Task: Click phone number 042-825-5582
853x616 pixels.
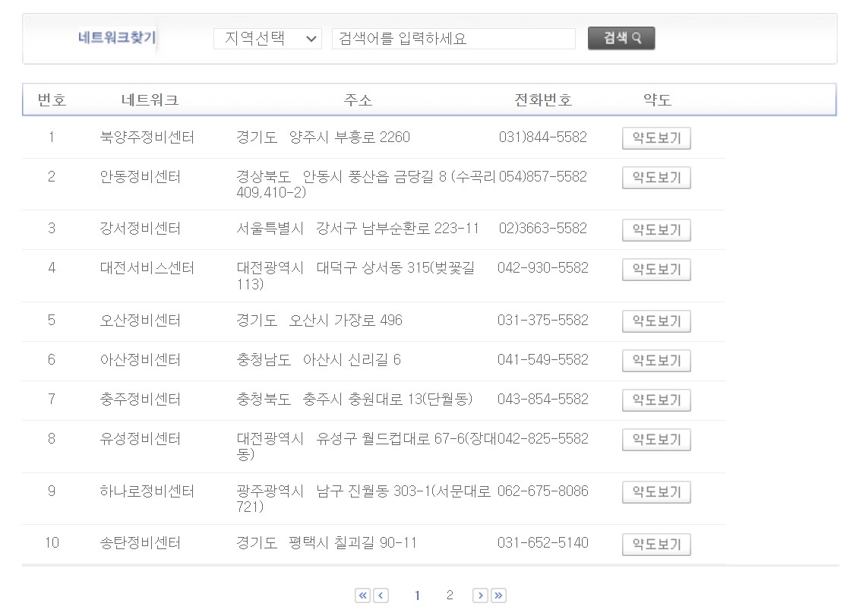Action: [x=543, y=438]
